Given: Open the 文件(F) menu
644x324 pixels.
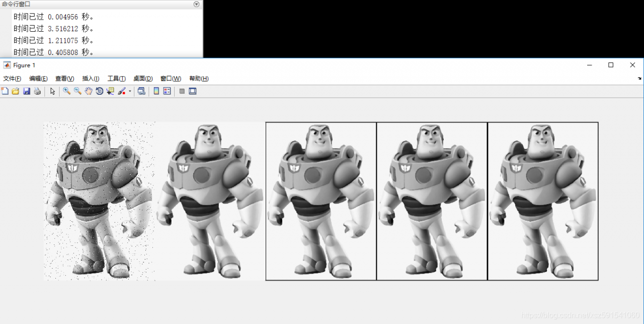Looking at the screenshot, I should coord(12,79).
